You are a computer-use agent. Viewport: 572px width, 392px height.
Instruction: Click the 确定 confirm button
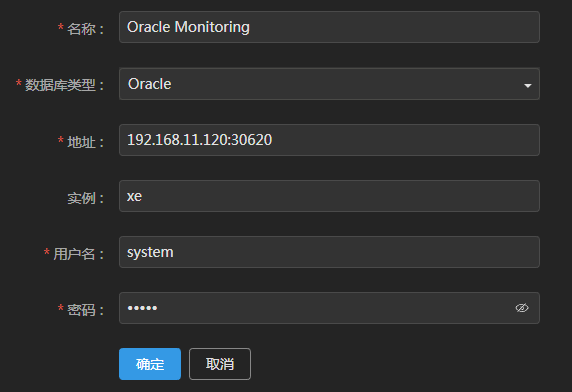tap(150, 364)
